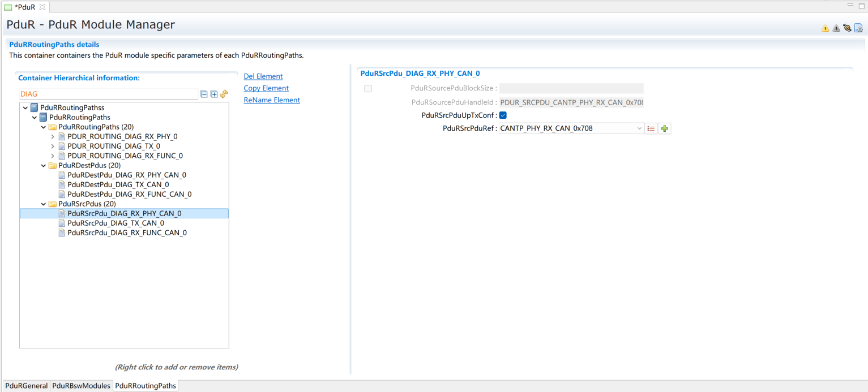Click the Copy Element link

pos(266,88)
